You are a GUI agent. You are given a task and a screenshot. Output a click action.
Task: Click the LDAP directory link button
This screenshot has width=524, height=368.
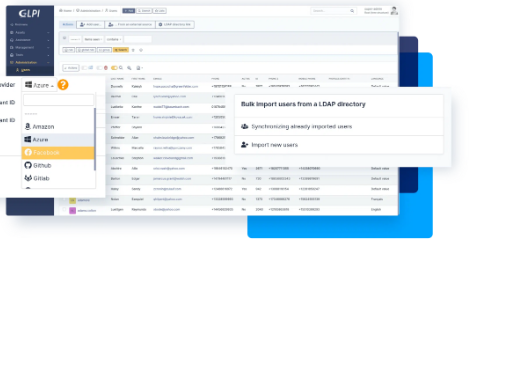point(175,24)
